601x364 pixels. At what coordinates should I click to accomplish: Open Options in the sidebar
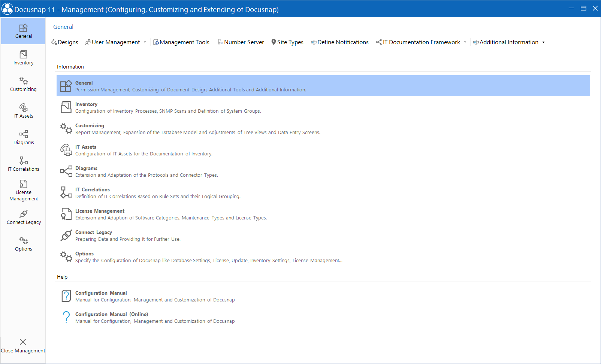click(x=23, y=244)
